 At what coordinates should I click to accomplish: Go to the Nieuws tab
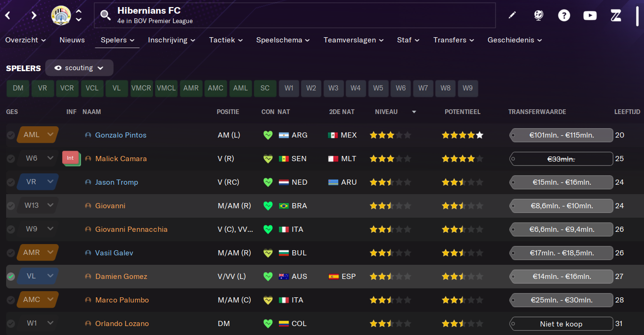72,40
